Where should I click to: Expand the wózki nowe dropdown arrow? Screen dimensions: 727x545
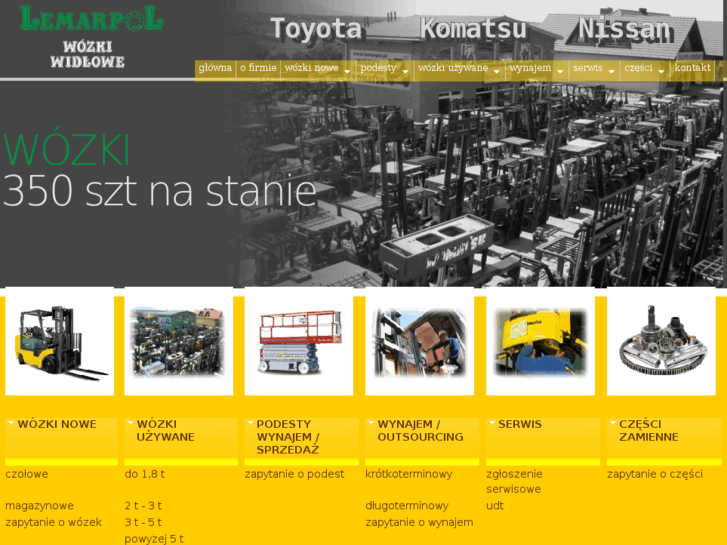pyautogui.click(x=347, y=71)
